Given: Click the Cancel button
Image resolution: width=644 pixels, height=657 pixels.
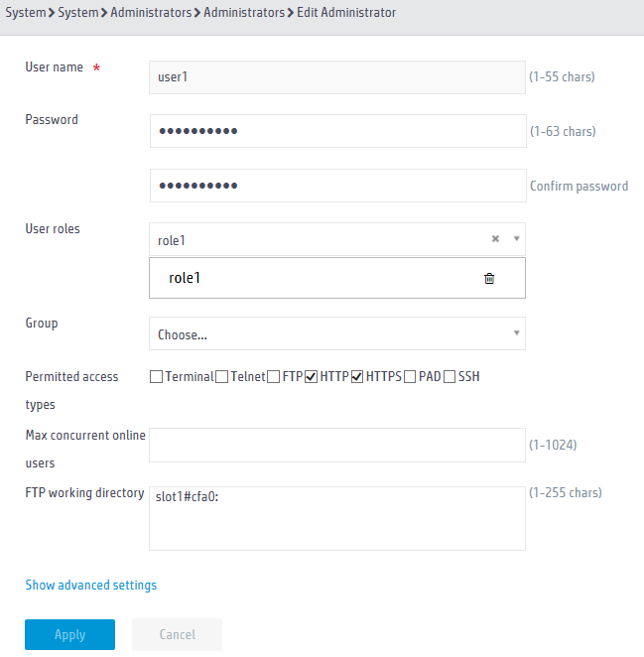Looking at the screenshot, I should coord(178,634).
